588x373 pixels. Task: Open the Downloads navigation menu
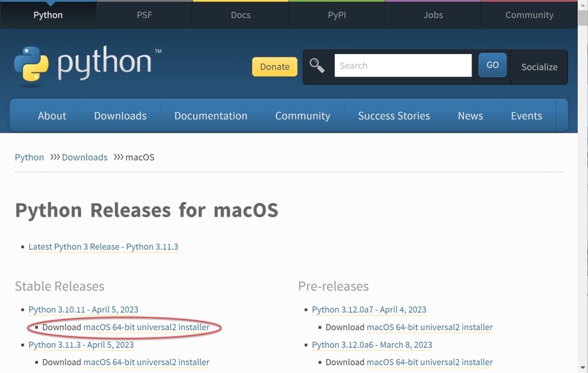pos(120,116)
